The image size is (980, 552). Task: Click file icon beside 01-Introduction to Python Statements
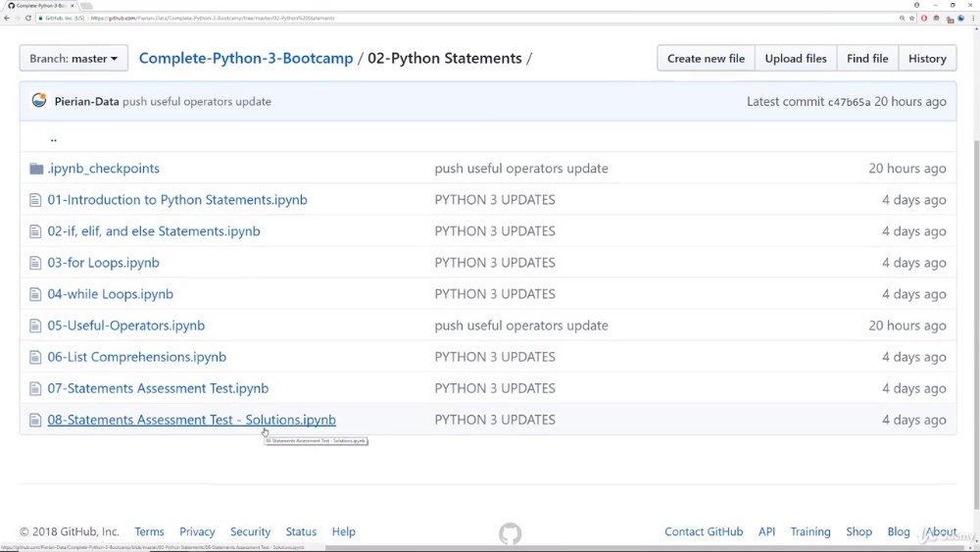[x=35, y=200]
